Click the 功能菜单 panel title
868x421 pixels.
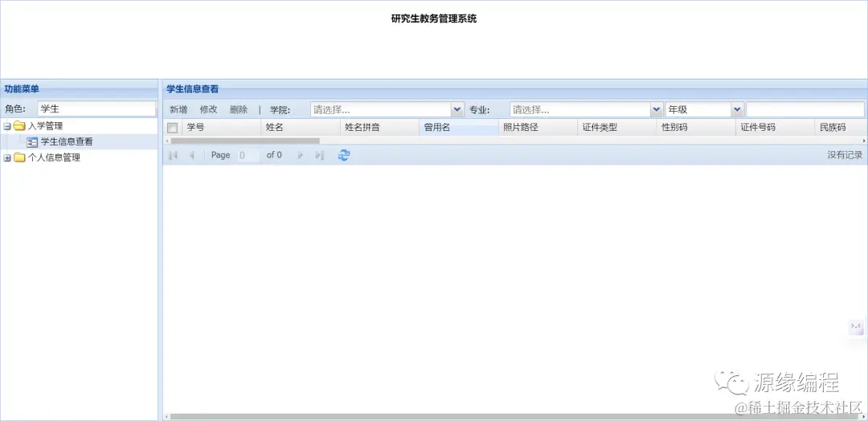point(22,88)
